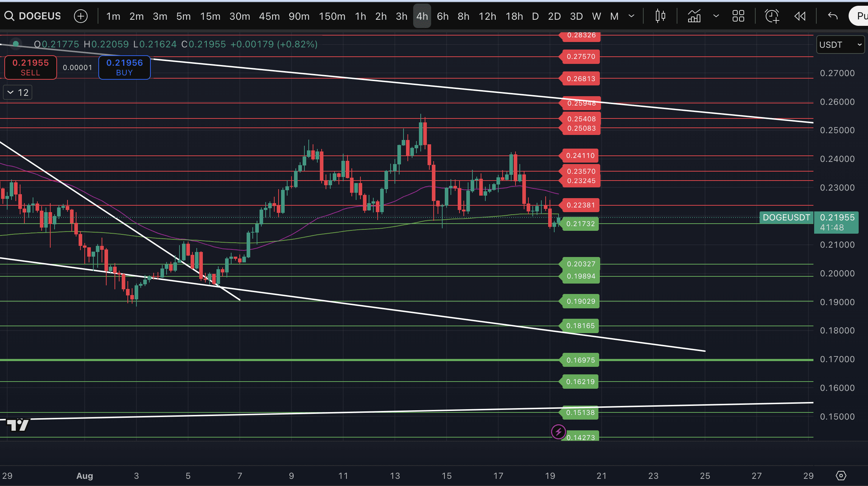Choose the 8h interval

pos(464,16)
